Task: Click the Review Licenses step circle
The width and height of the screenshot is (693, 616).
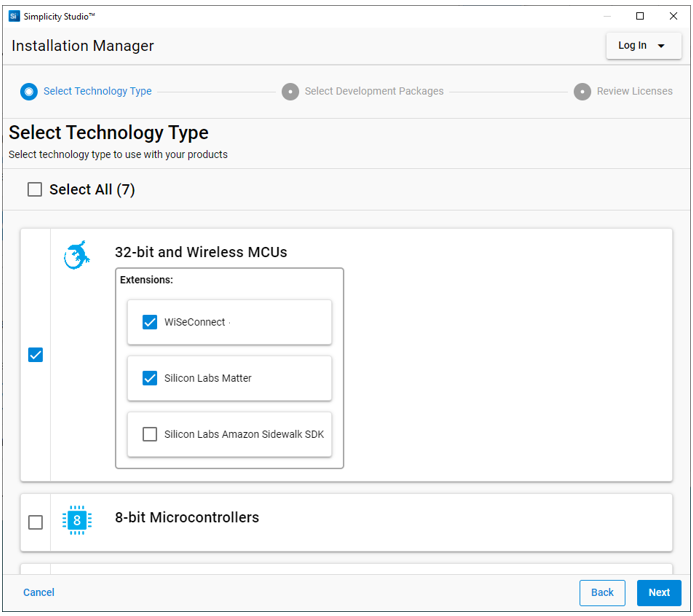Action: click(x=582, y=91)
